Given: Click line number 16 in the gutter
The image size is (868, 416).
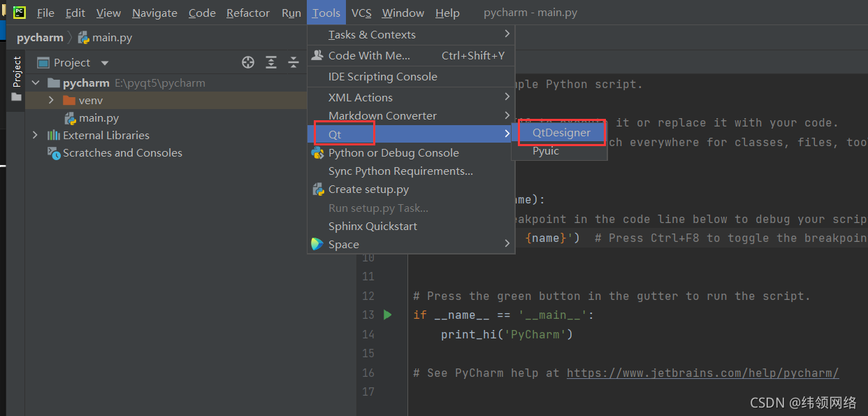Looking at the screenshot, I should click(368, 373).
